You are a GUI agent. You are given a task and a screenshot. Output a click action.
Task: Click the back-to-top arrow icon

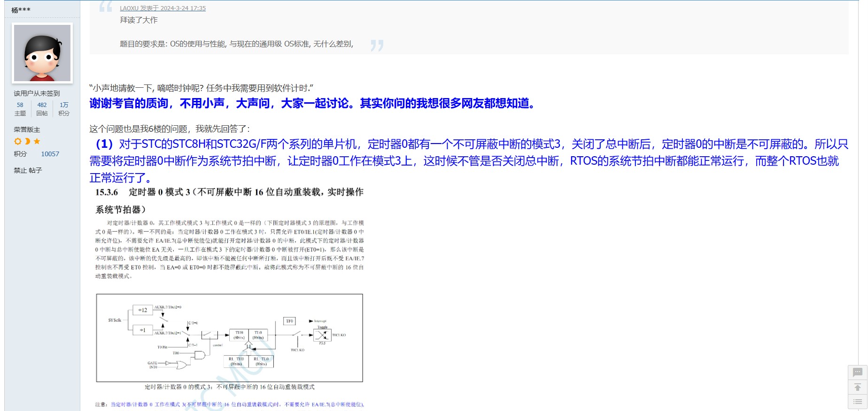(x=857, y=388)
